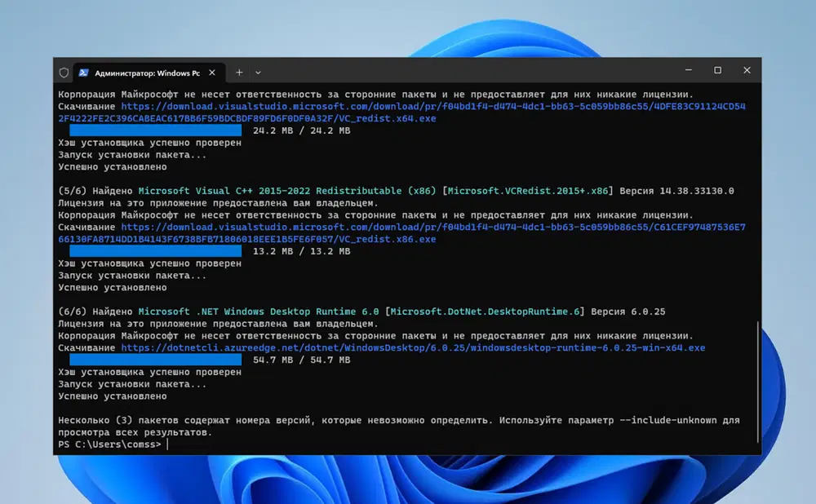
Task: Click the 13.2 MB / 13.2 MB size text
Action: 301,251
